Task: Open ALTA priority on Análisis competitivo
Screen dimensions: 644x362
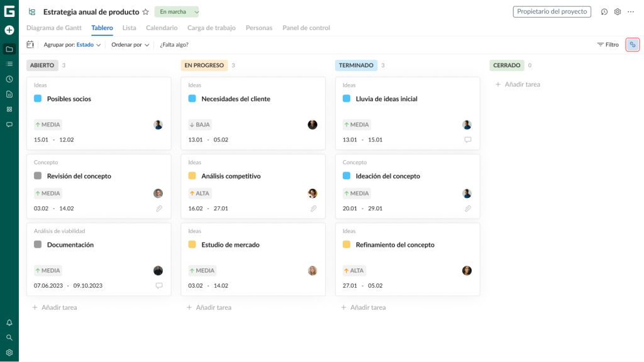Action: click(199, 194)
